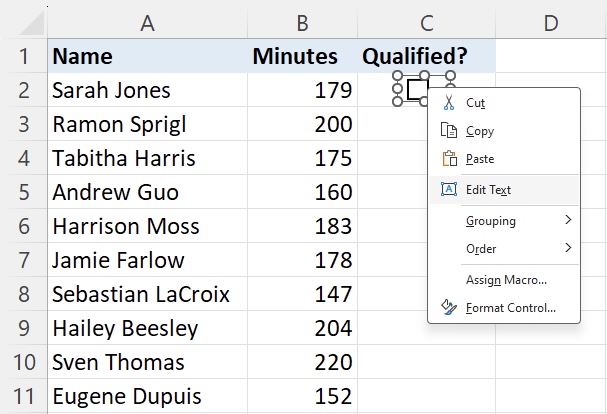The width and height of the screenshot is (607, 414).
Task: Select cell containing 220 minutes
Action: click(x=302, y=362)
